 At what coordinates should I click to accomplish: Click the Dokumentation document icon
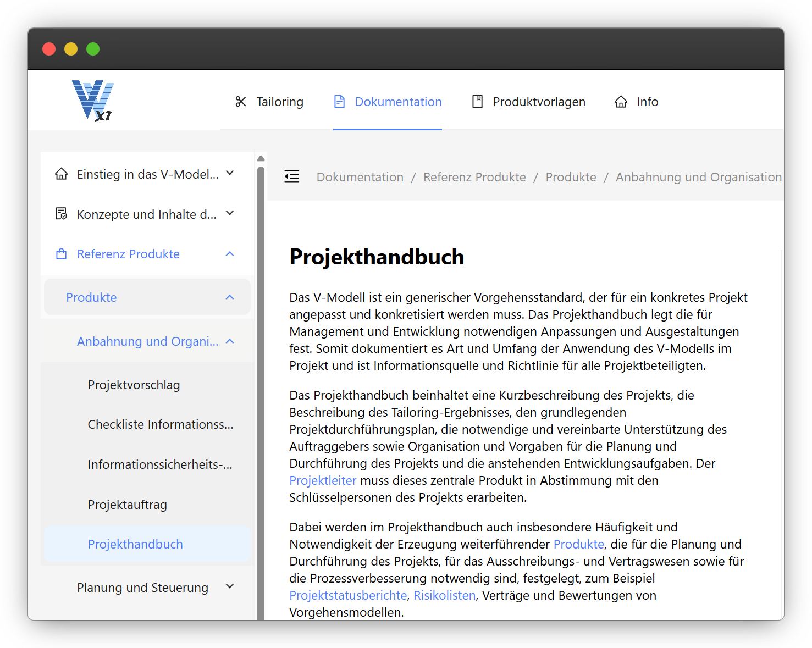(x=340, y=102)
